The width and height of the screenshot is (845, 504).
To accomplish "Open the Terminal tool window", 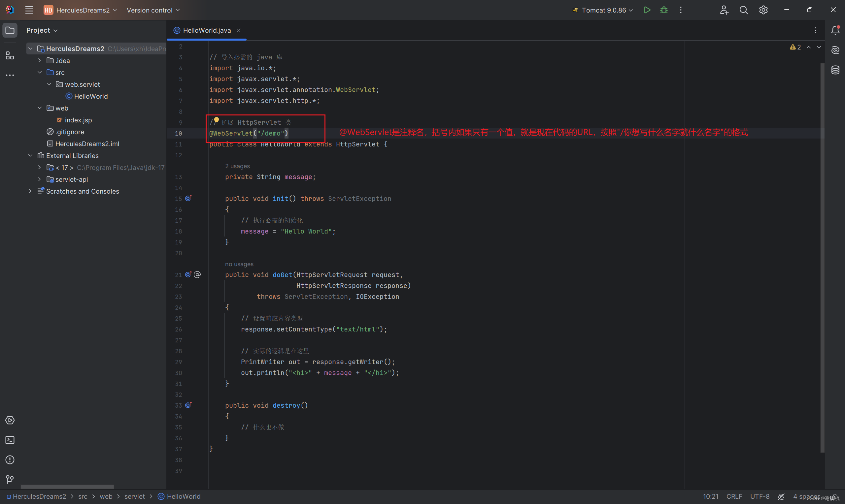I will (10, 440).
